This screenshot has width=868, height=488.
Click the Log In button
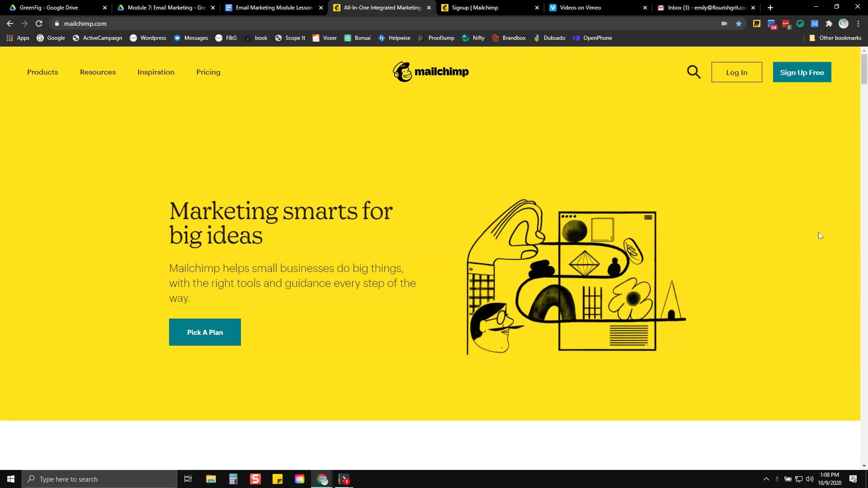coord(736,72)
